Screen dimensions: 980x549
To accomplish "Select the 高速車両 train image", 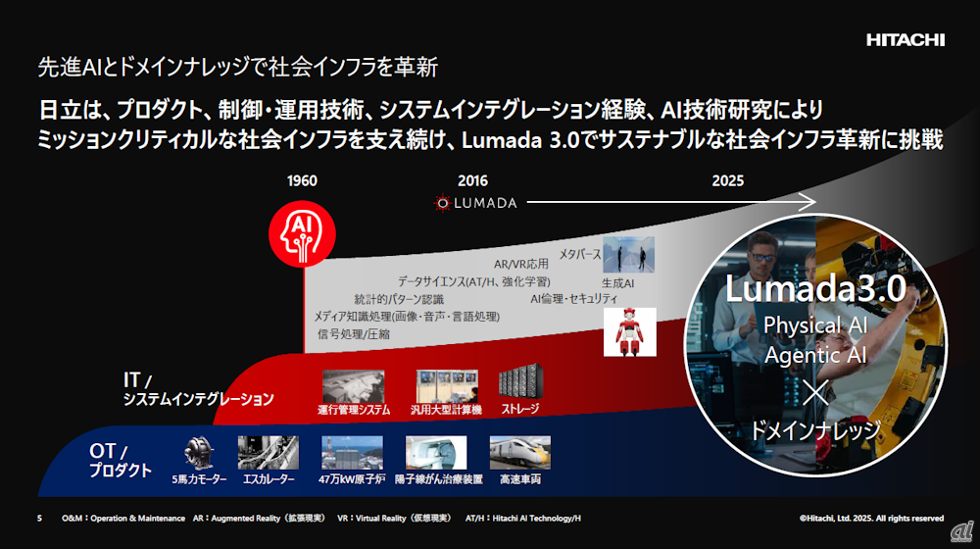I will point(520,453).
